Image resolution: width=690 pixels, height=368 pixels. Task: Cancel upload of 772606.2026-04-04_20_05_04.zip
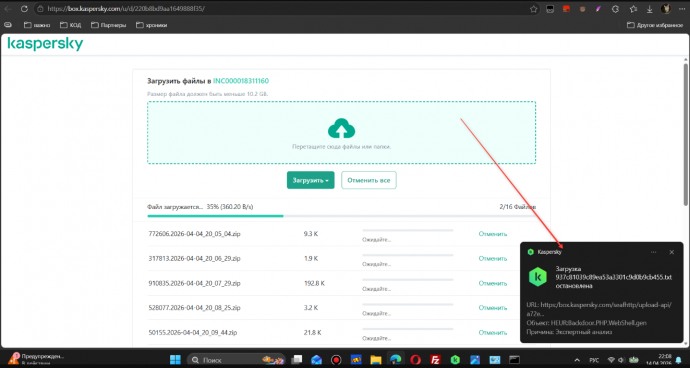tap(493, 234)
